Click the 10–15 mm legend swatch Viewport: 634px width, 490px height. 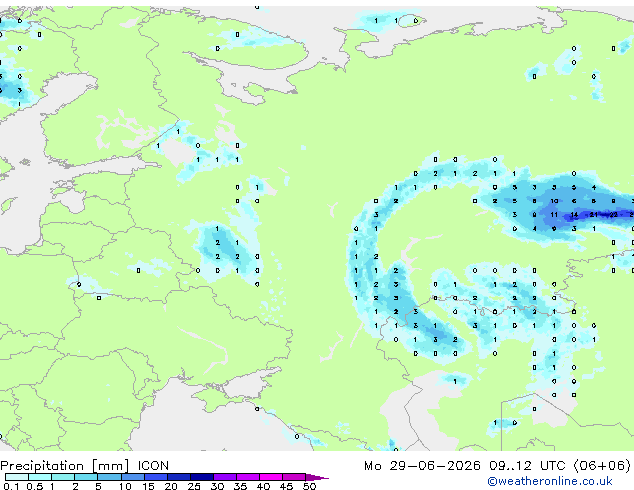tap(132, 477)
